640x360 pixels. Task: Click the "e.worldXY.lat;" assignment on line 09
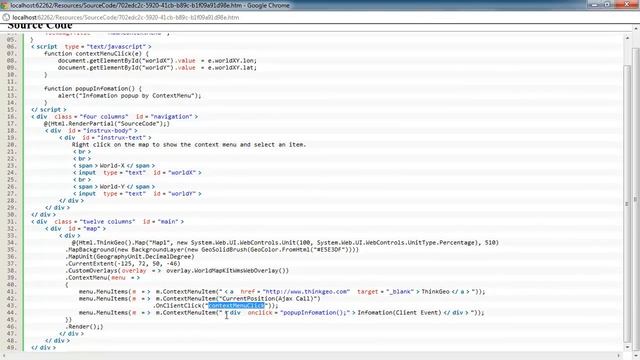coord(232,67)
